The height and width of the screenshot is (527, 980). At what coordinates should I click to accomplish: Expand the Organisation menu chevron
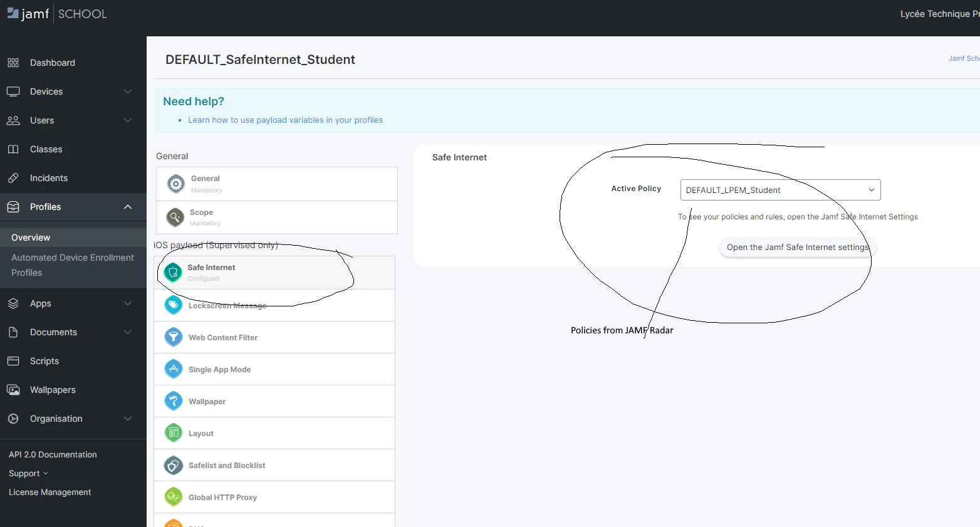pyautogui.click(x=128, y=419)
